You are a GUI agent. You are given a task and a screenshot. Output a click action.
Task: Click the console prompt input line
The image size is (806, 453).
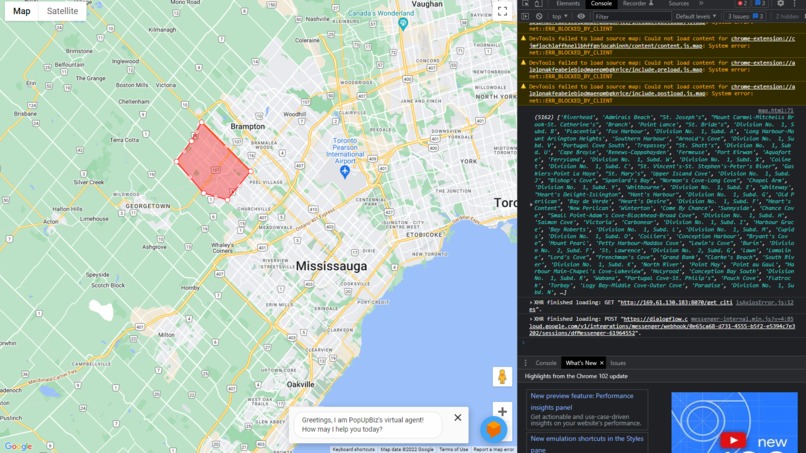tap(662, 343)
